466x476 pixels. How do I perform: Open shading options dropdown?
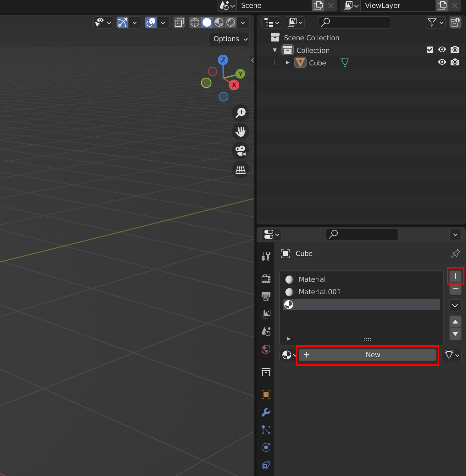click(x=243, y=22)
